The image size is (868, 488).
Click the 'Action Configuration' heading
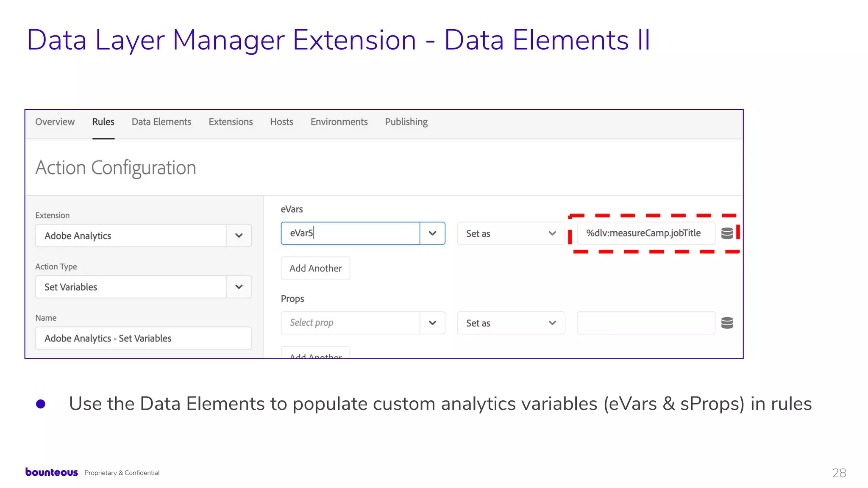pos(116,168)
